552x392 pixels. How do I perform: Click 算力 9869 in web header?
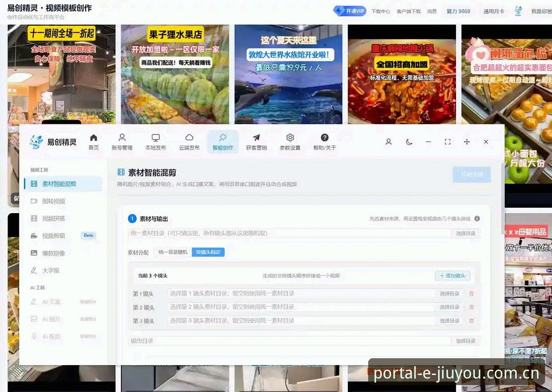tap(458, 11)
